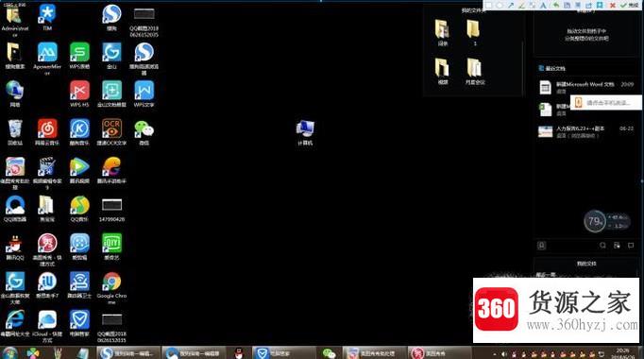Launch the green WPS spreadsheet shortcut
Viewport: 644px width, 359px height.
pyautogui.click(x=79, y=55)
